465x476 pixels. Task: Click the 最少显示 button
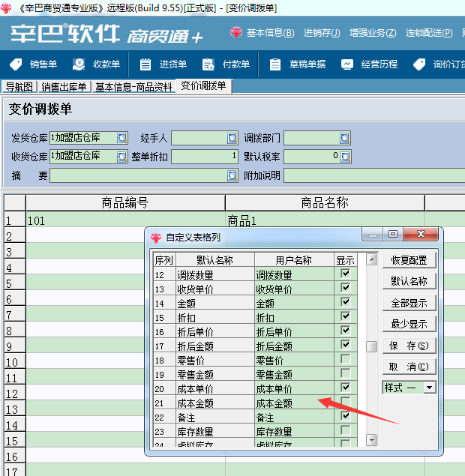409,325
